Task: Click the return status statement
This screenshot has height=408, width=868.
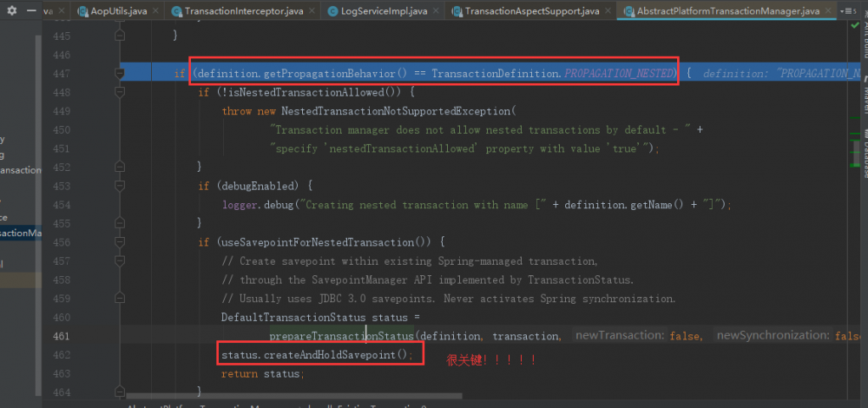Action: tap(263, 373)
